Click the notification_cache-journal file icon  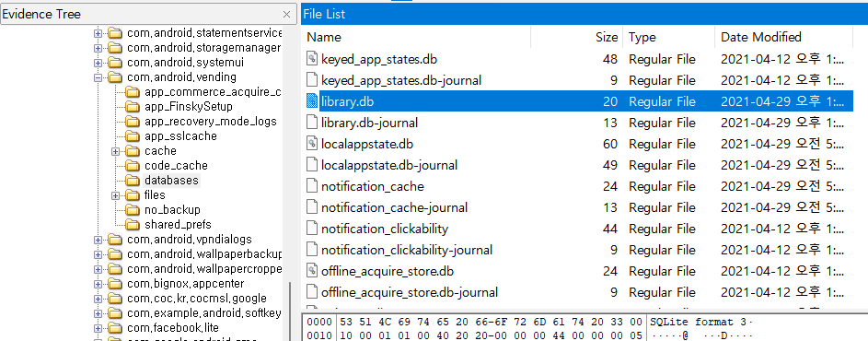click(312, 207)
